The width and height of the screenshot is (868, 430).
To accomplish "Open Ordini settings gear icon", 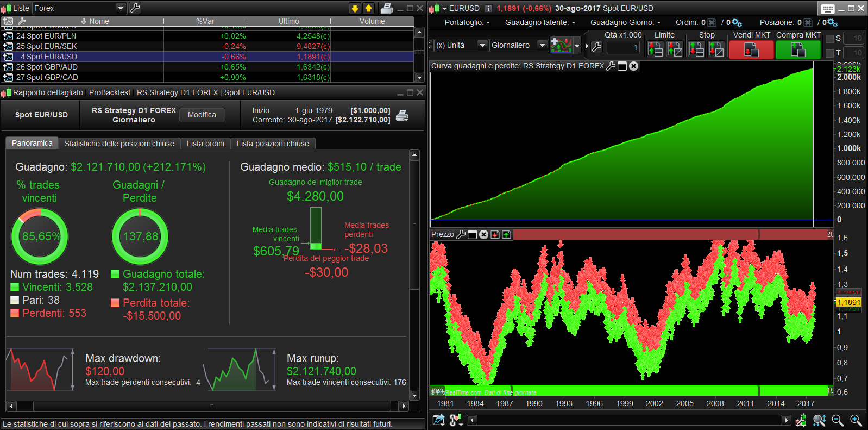I will click(737, 22).
